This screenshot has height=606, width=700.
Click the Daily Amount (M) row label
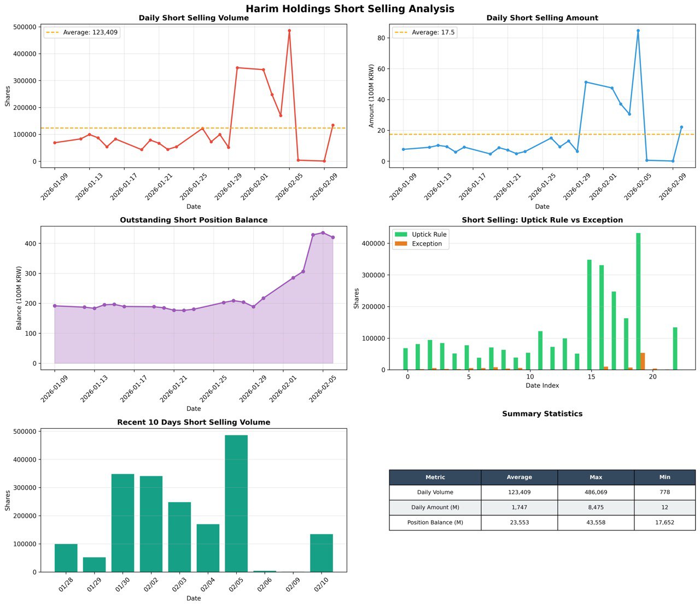point(435,508)
